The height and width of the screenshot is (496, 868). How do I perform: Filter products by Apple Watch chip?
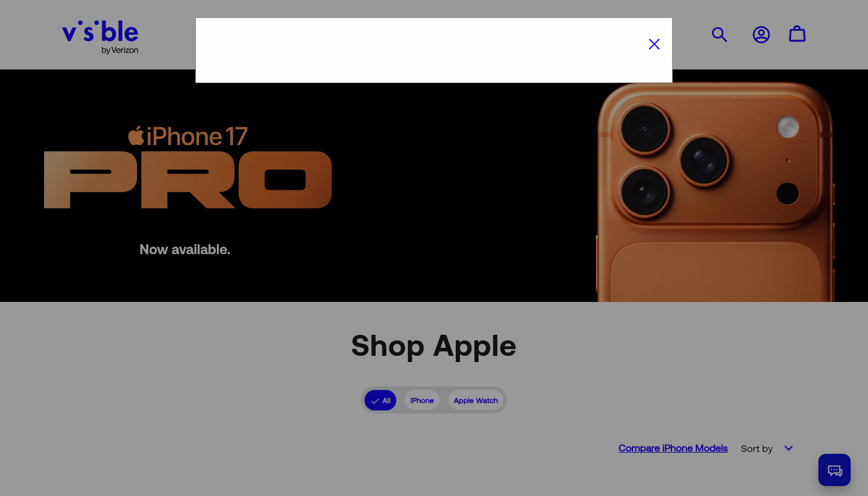pos(476,401)
